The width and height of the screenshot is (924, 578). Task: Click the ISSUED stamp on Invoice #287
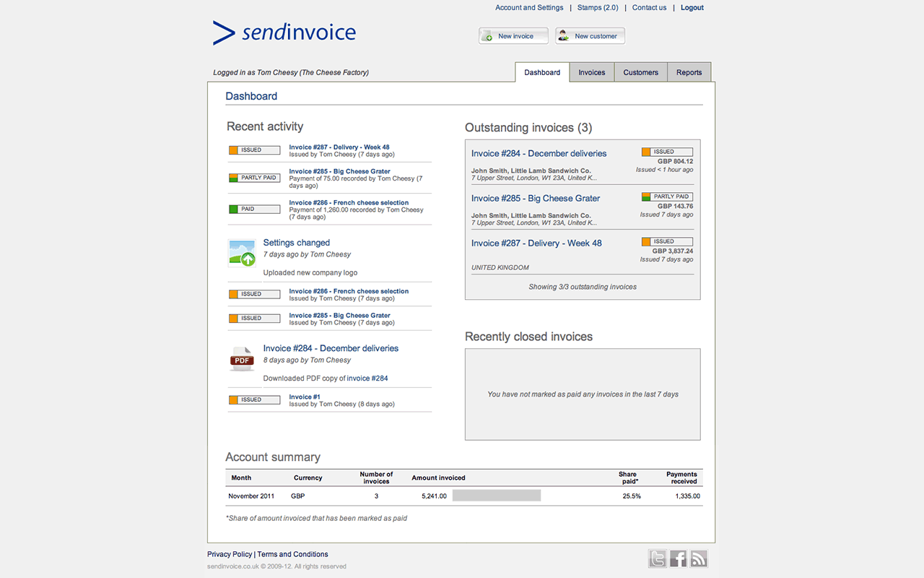click(254, 150)
